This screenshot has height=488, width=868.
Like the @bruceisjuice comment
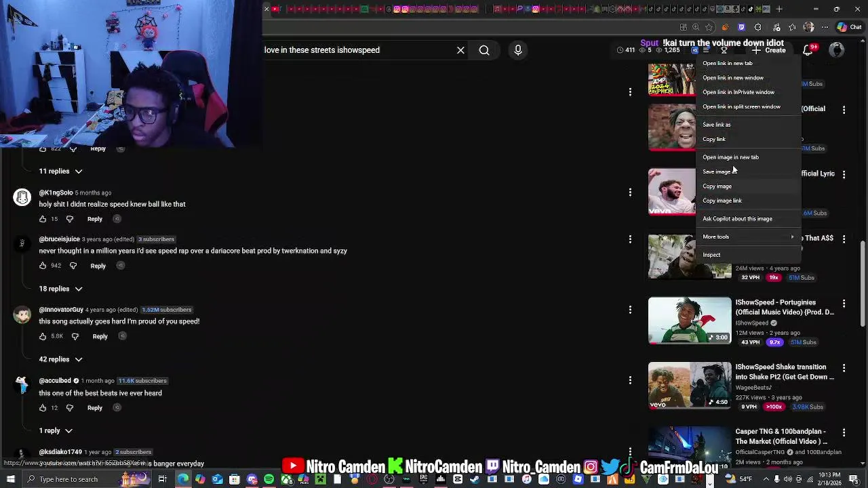coord(43,266)
